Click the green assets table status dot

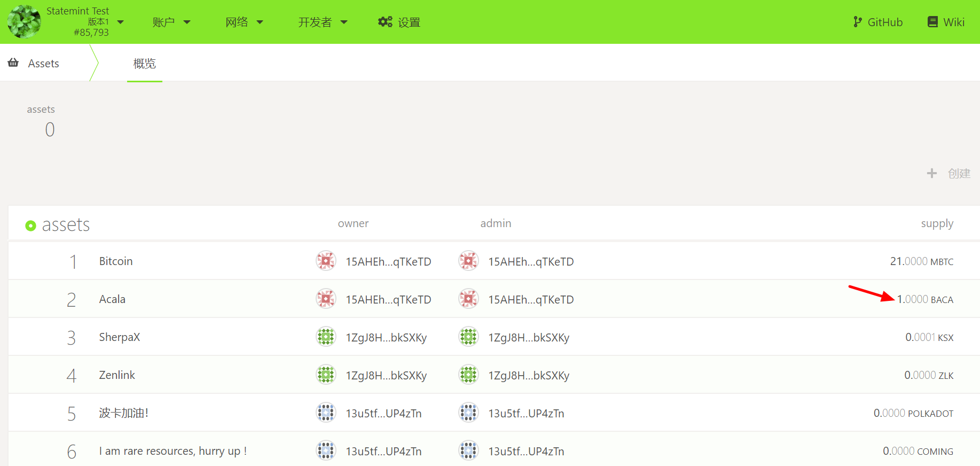coord(31,226)
